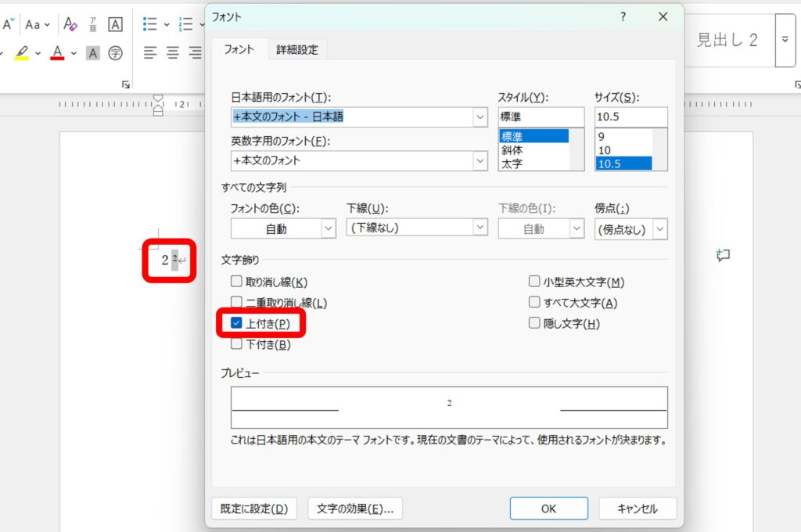Apply 囲い文字 enclosed character formatting
The height and width of the screenshot is (532, 801).
point(115,53)
